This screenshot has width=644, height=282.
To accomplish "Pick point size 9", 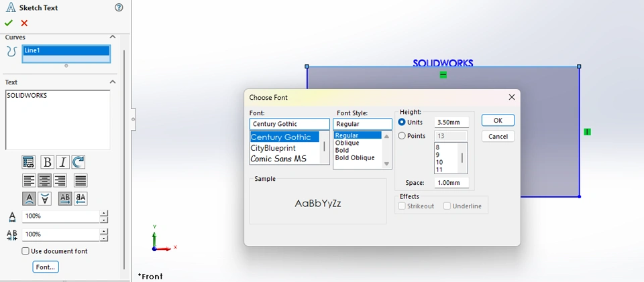I will pyautogui.click(x=438, y=155).
